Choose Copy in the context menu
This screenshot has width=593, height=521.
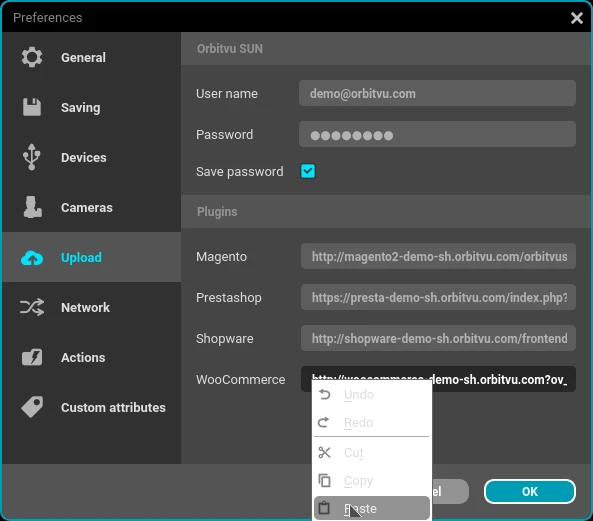[x=372, y=481]
